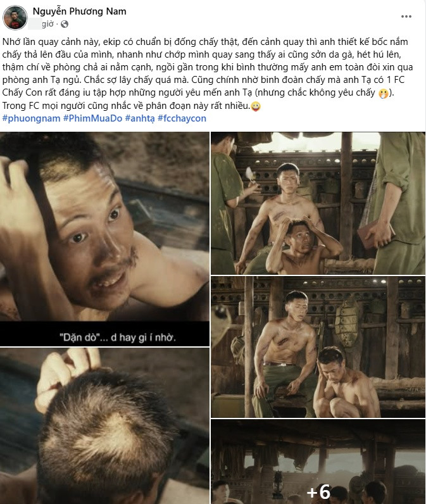This screenshot has height=504, width=426.
Task: Open the three-dot post options menu
Action: tap(406, 16)
